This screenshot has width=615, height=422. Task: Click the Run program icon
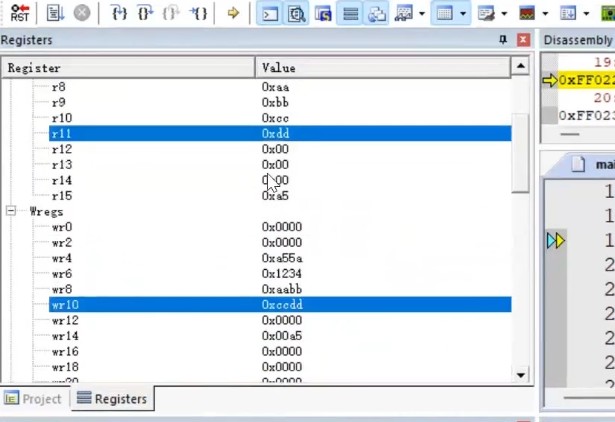(54, 13)
